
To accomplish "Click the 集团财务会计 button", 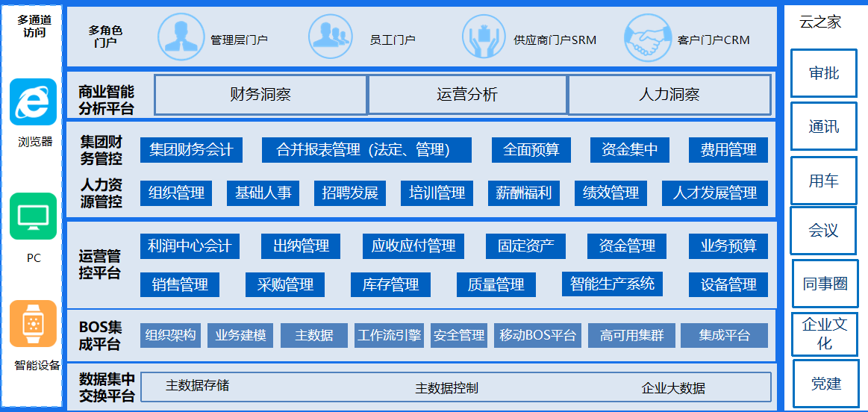I will [x=191, y=150].
